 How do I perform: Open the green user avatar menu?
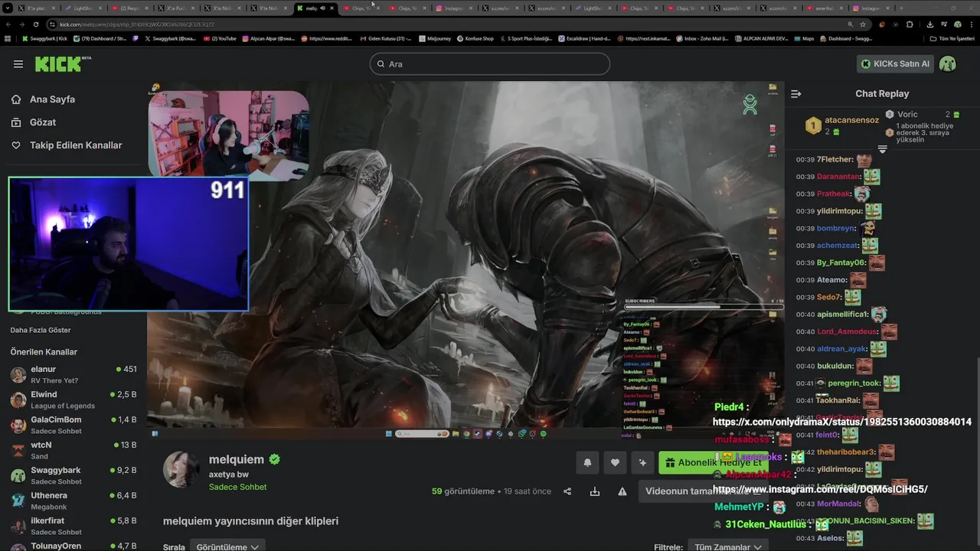[948, 64]
